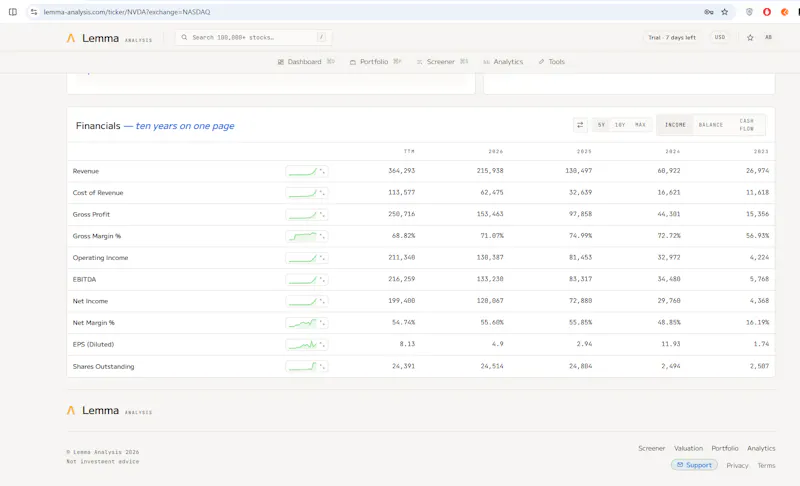
Task: Click the watchlist star in Lemma header
Action: [x=750, y=38]
